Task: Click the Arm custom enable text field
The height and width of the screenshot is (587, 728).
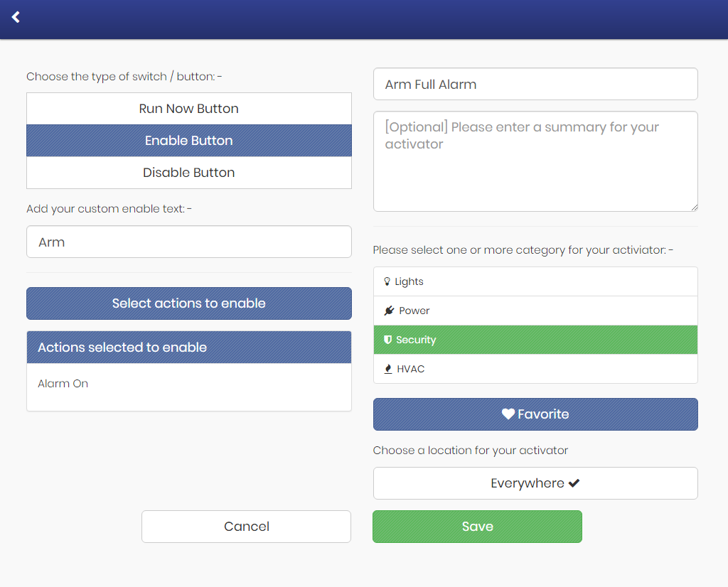Action: [x=189, y=242]
